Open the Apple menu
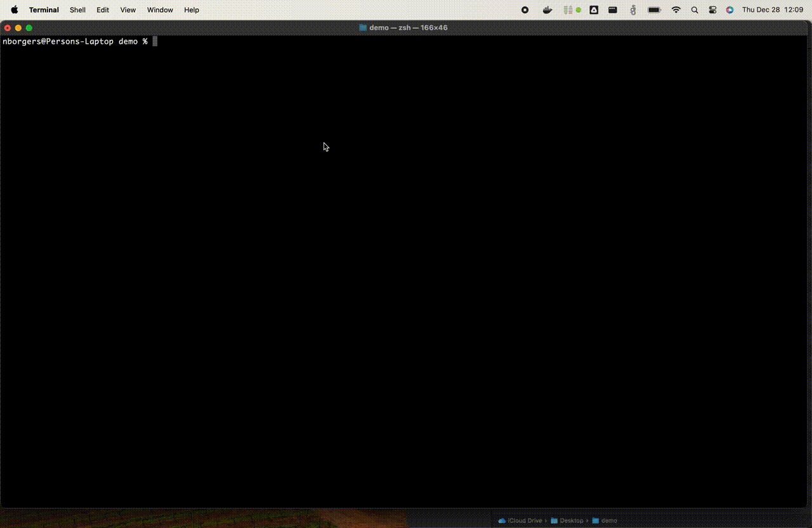 pos(14,10)
